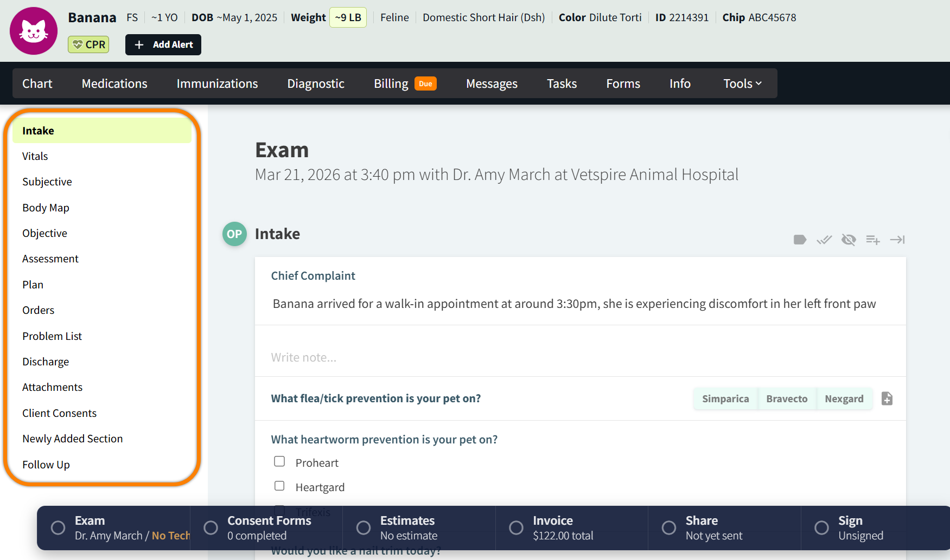Toggle the crossed-eye hide icon for Intake
Screen dimensions: 950x560
tap(849, 240)
